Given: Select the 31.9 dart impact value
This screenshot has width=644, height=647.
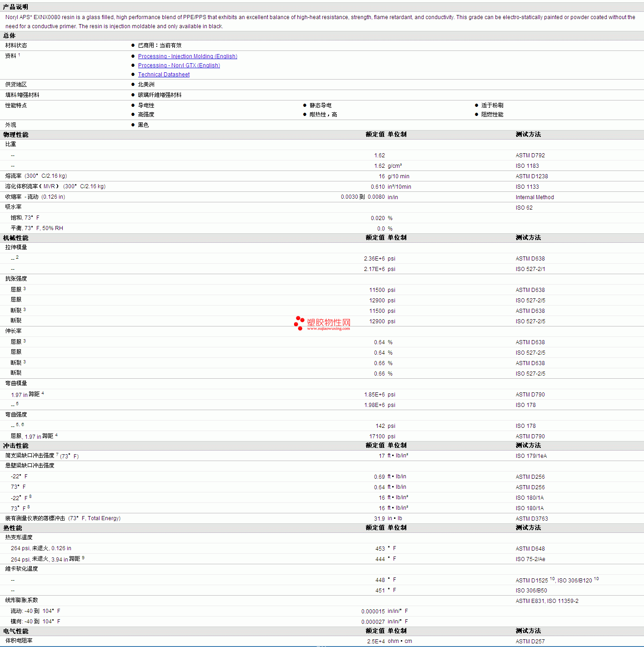Looking at the screenshot, I should (x=379, y=519).
